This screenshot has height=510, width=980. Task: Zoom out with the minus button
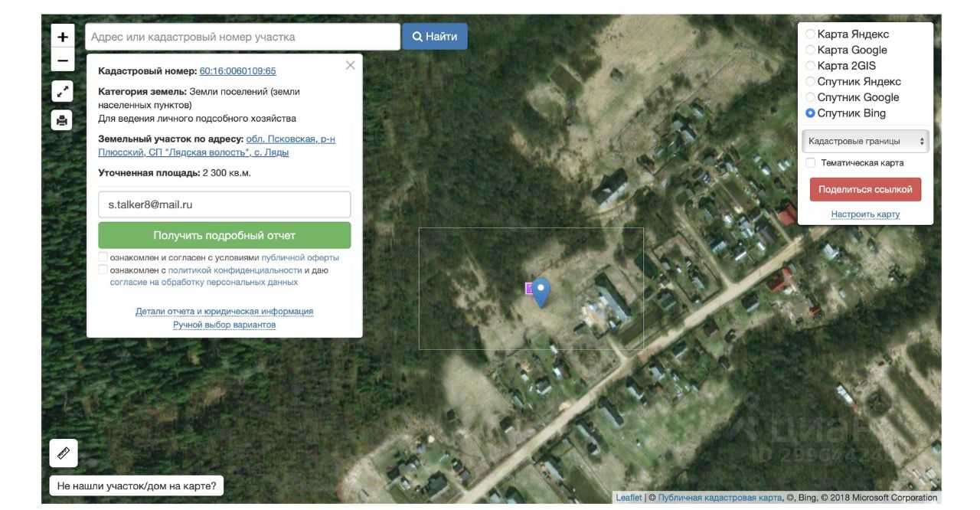pos(63,60)
